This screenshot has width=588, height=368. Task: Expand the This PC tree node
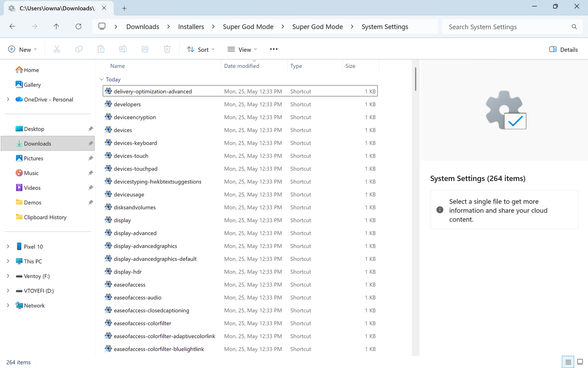tap(8, 261)
